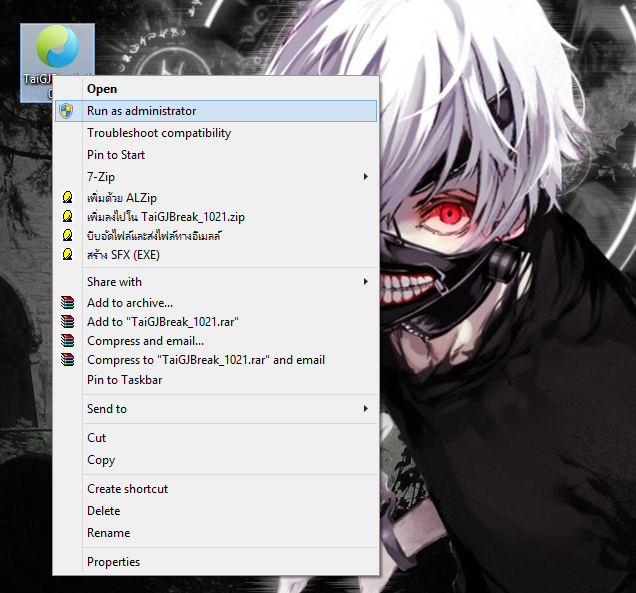
Task: Choose Open from the context menu
Action: (x=216, y=89)
